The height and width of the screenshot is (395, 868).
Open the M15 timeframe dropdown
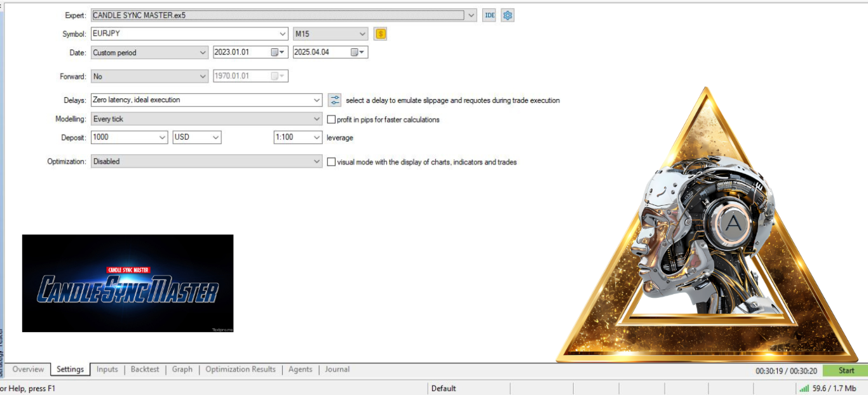click(x=362, y=34)
